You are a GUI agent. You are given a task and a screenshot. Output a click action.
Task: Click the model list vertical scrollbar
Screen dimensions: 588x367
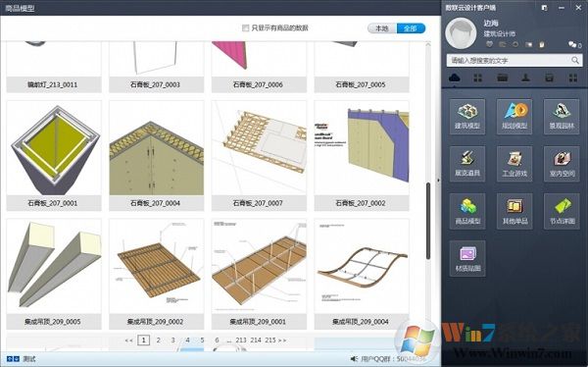428,222
